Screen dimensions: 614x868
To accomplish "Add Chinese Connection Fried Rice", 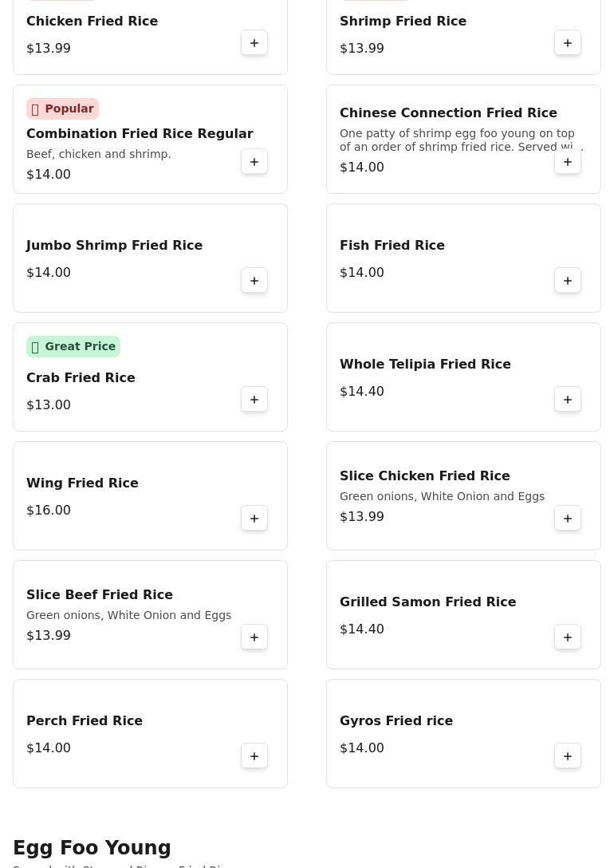I will pyautogui.click(x=568, y=162).
